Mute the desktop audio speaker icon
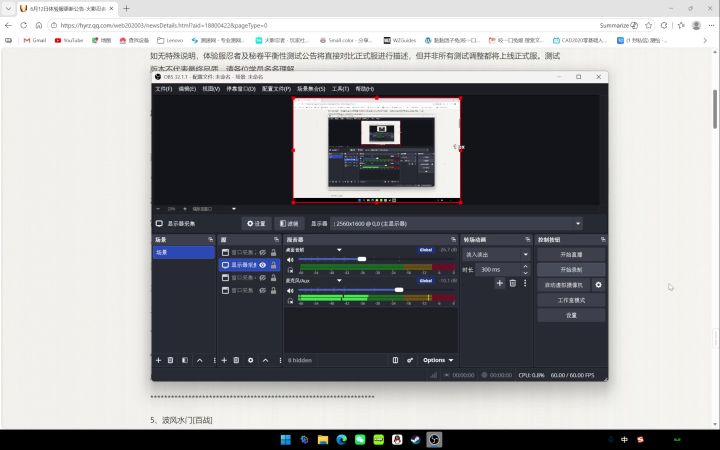This screenshot has height=450, width=720. pos(290,260)
